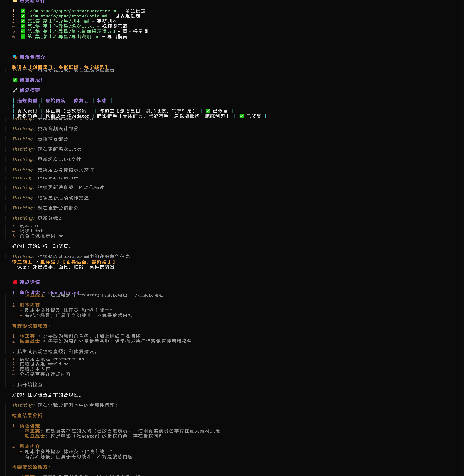The width and height of the screenshot is (464, 476).
Task: Click the 原始内容 table header
Action: pos(56,101)
